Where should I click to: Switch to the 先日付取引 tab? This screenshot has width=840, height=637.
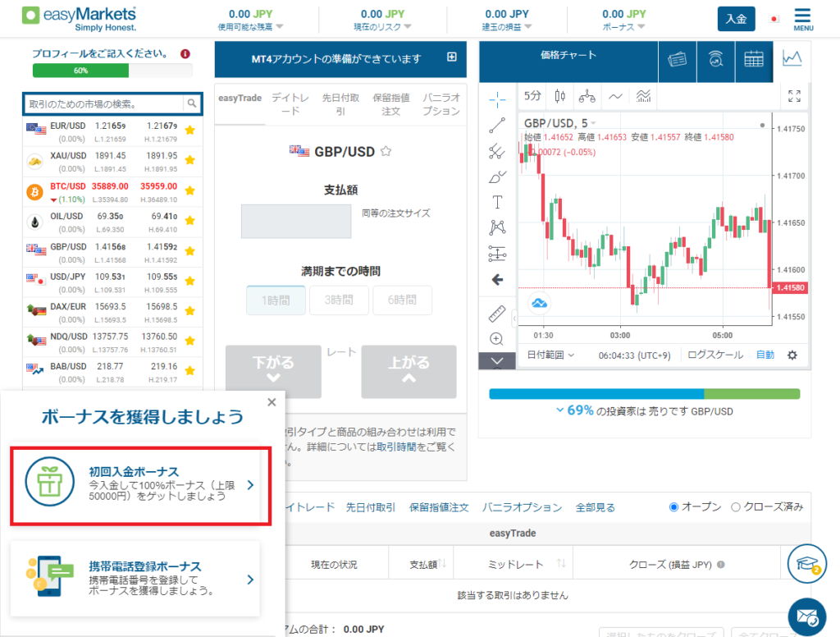coord(340,104)
